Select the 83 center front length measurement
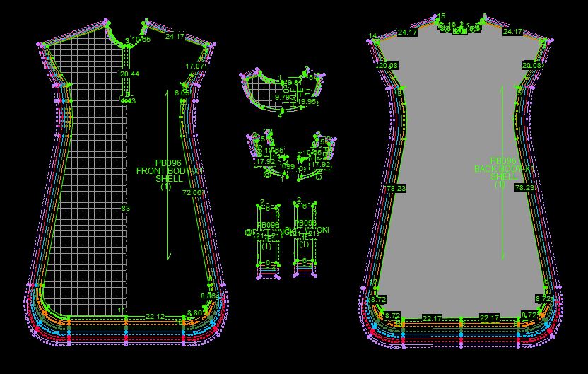 click(x=126, y=209)
